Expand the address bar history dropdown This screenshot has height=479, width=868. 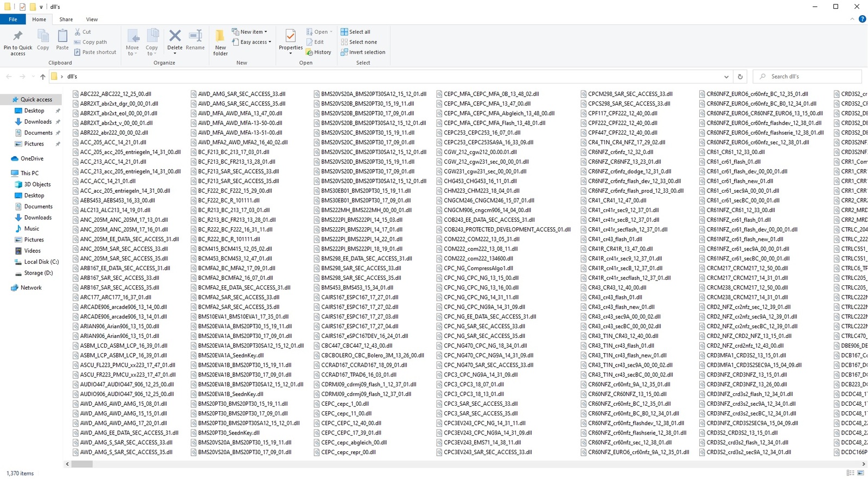726,76
